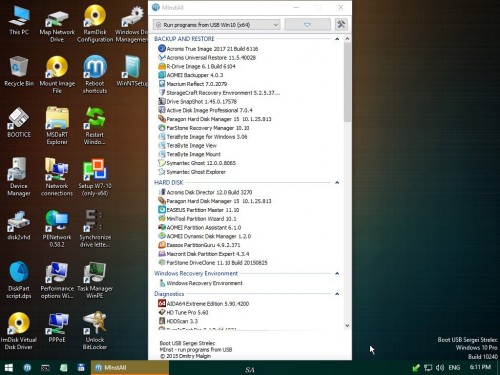Launch Performance options shortcut
This screenshot has height=375, width=500.
[57, 280]
